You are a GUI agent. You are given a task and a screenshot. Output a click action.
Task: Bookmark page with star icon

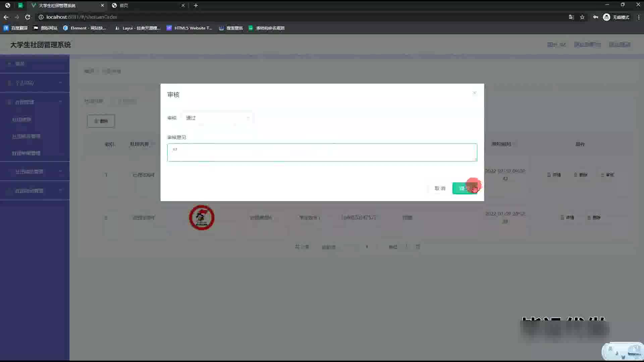click(x=582, y=17)
